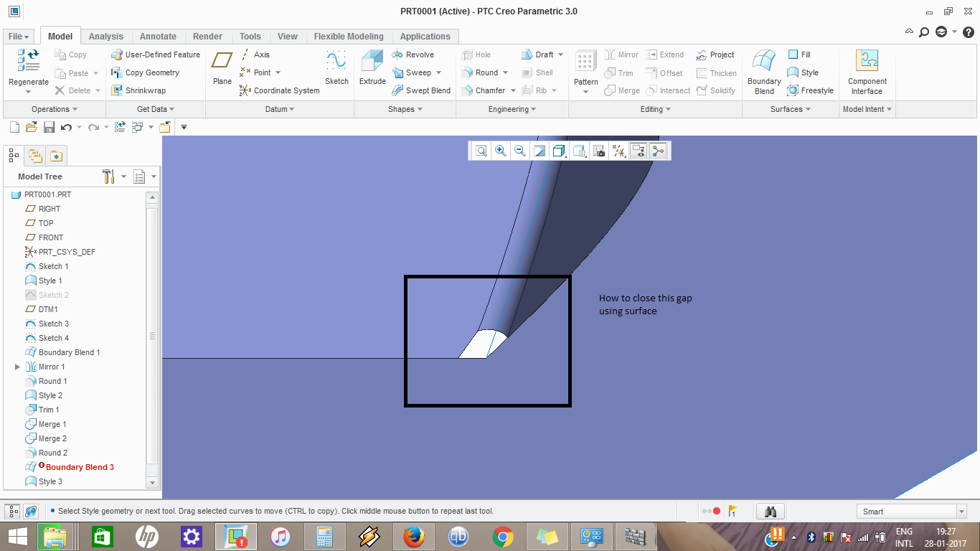The image size is (980, 551).
Task: Switch to the Flexible Modeling tab
Action: click(x=349, y=36)
